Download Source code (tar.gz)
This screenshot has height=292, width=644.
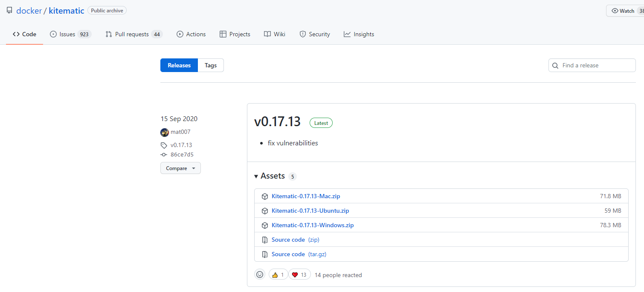tap(299, 254)
